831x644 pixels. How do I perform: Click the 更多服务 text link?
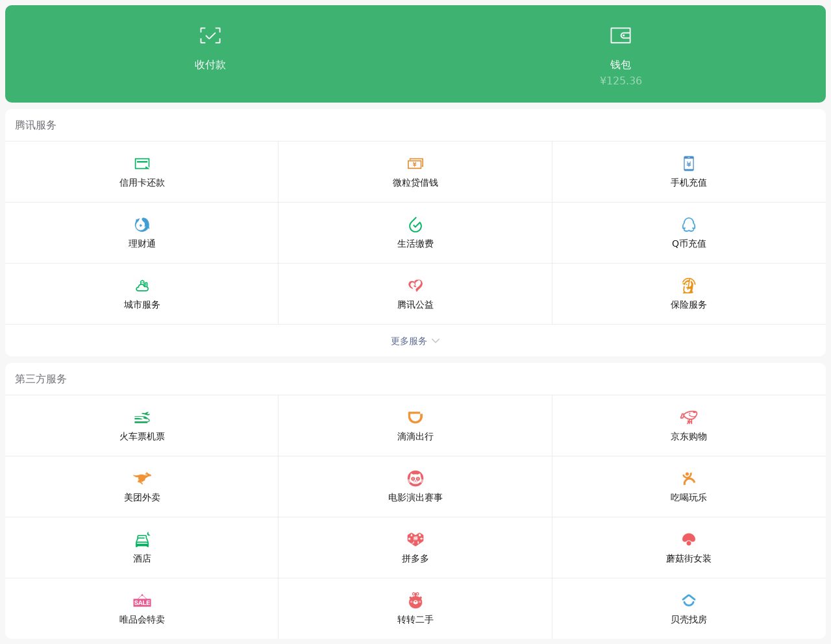point(409,341)
